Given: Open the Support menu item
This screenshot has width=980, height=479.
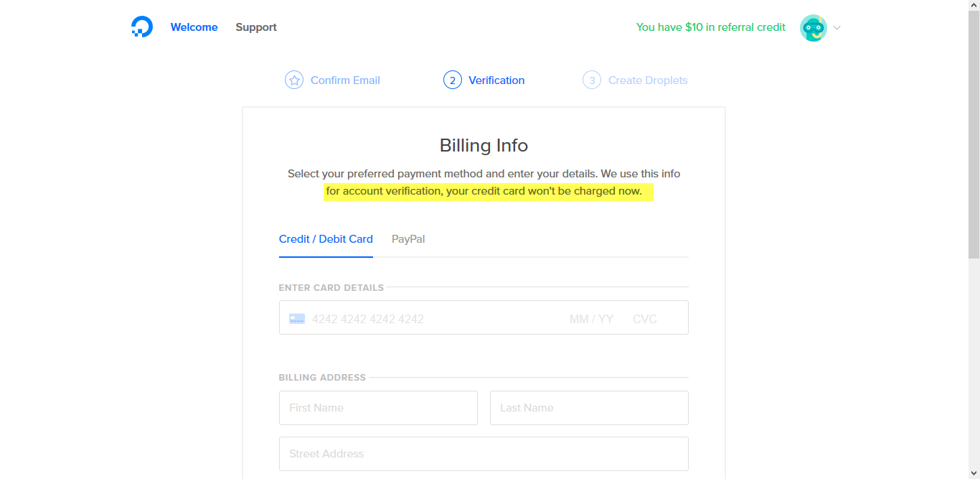Looking at the screenshot, I should [x=256, y=27].
